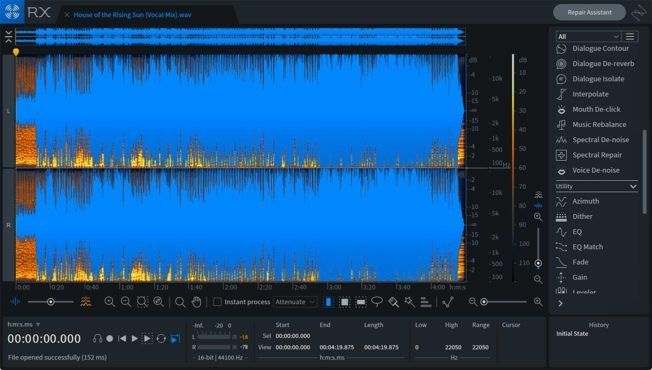The image size is (652, 370).
Task: Enable the Instant process checkbox
Action: click(217, 302)
